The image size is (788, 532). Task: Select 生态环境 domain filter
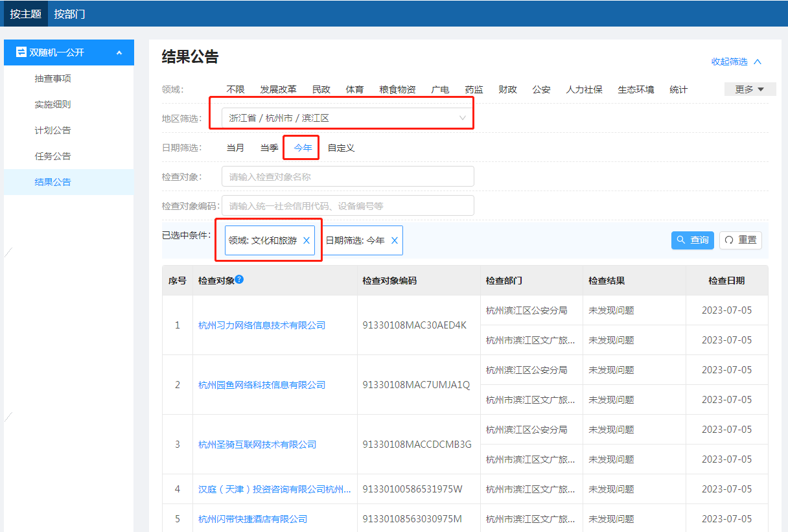pos(636,89)
